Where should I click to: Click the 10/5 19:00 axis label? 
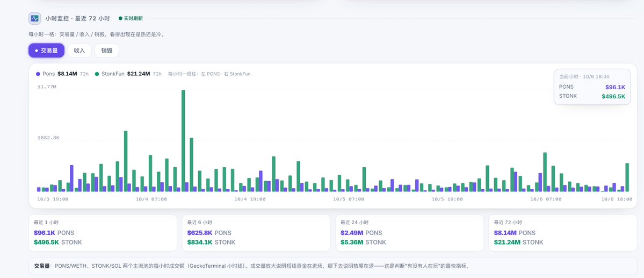click(x=447, y=199)
